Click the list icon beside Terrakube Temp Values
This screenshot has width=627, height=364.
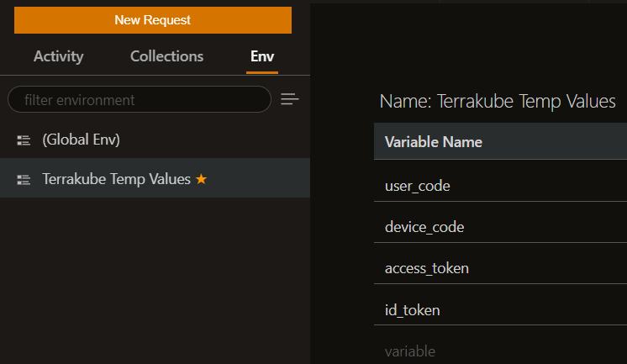point(24,180)
